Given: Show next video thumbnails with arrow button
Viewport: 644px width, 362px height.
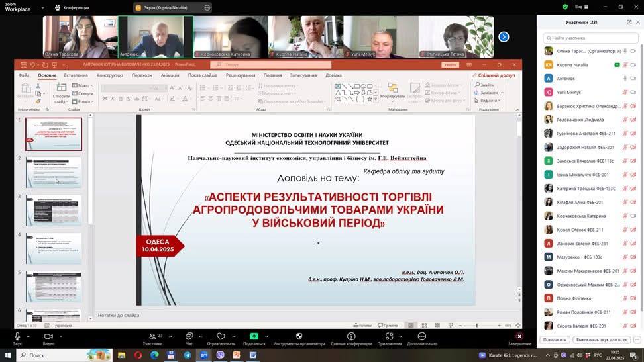Looking at the screenshot, I should click(504, 37).
